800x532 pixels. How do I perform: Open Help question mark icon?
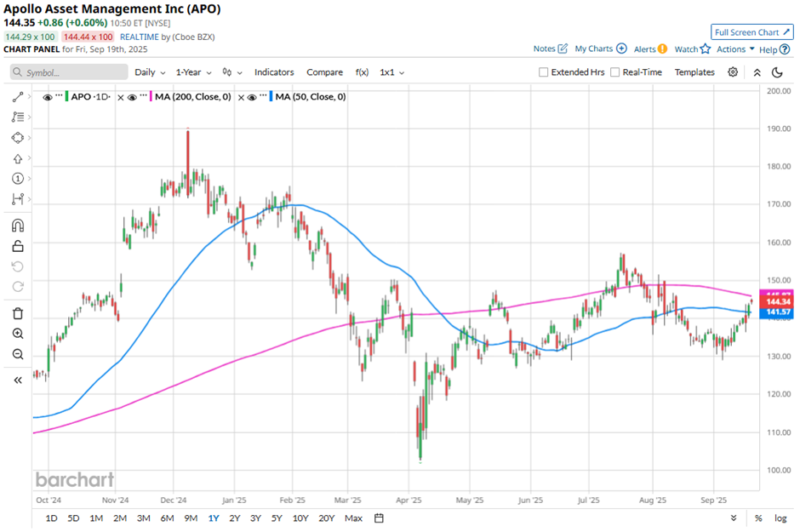pyautogui.click(x=785, y=49)
